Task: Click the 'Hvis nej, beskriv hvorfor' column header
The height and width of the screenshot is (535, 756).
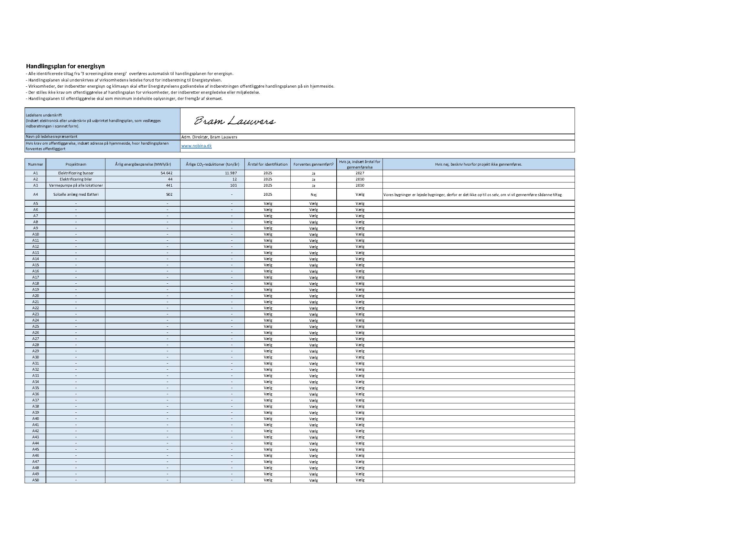Action: pos(478,164)
